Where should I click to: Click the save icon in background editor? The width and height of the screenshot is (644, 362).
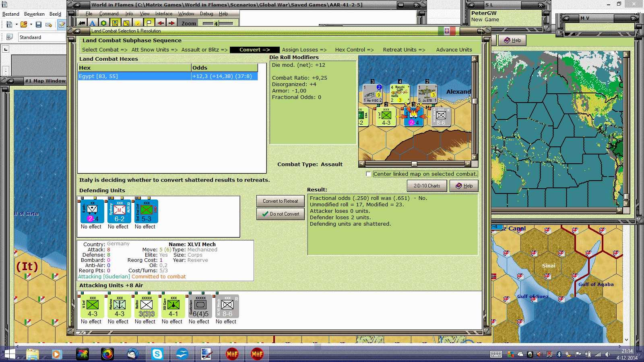tap(39, 25)
